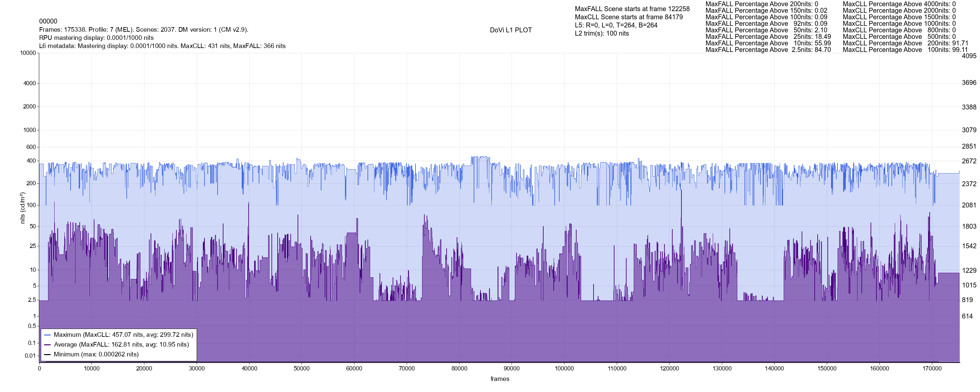Click the purple Average legend line swatch
This screenshot has width=980, height=392.
[x=48, y=345]
